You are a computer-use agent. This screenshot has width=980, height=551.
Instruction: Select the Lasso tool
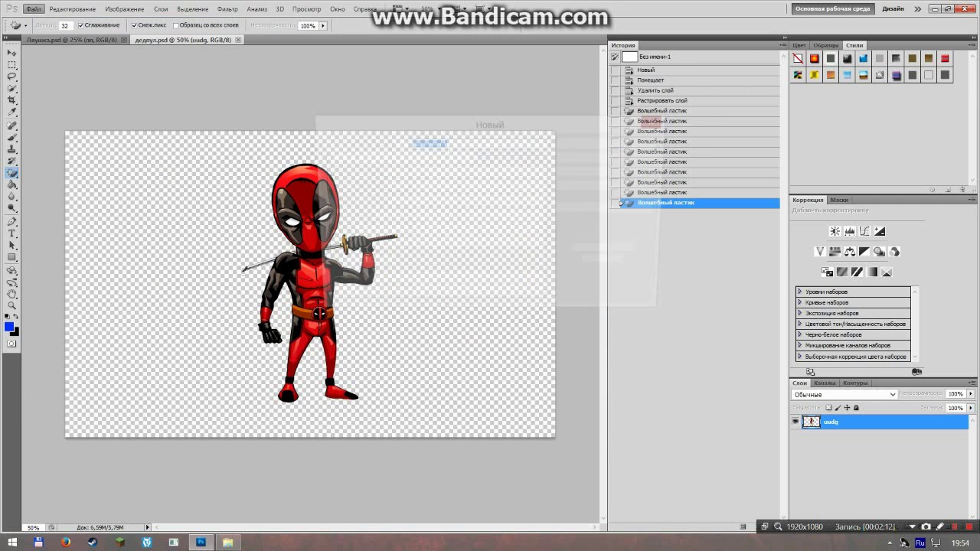[12, 77]
